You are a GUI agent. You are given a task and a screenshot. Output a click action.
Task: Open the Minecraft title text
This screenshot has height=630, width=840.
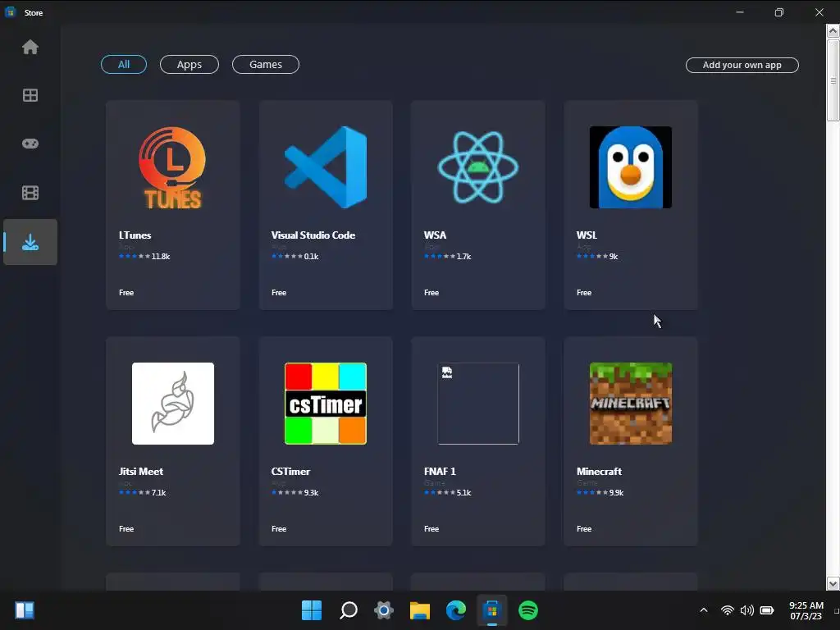tap(599, 472)
